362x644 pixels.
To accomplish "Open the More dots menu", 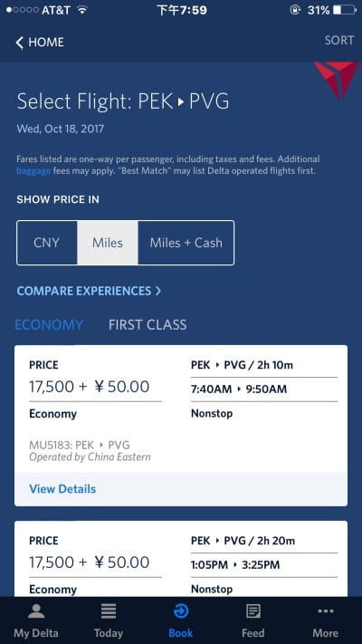I will [x=326, y=611].
